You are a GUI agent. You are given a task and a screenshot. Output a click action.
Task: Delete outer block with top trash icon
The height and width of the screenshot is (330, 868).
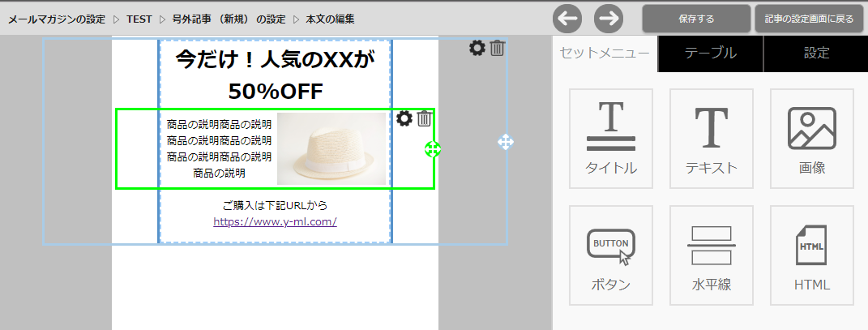pyautogui.click(x=498, y=49)
